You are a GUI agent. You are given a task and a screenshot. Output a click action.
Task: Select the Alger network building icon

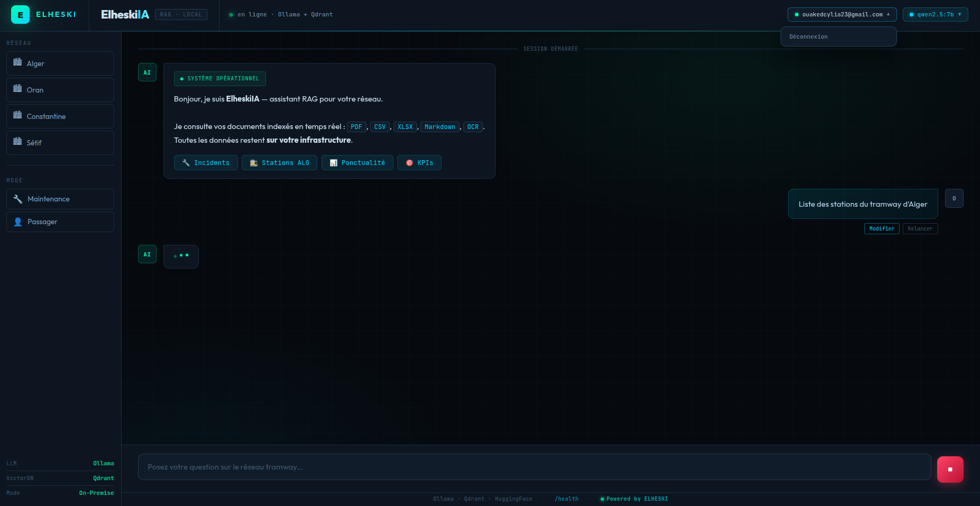tap(17, 62)
